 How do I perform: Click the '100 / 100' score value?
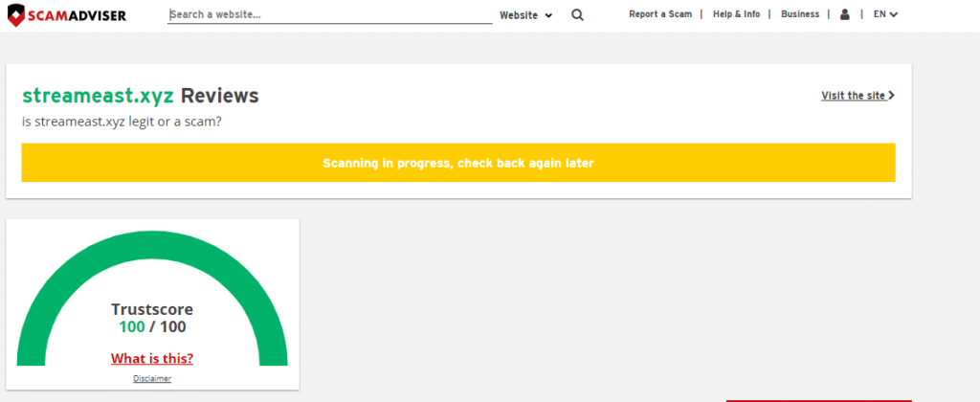(152, 327)
